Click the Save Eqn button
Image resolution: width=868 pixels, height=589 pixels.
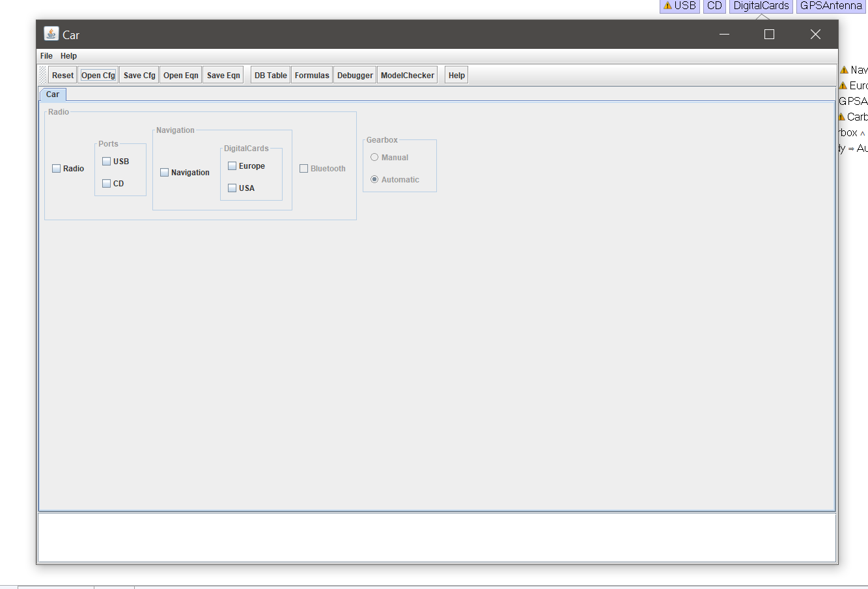[x=223, y=74]
